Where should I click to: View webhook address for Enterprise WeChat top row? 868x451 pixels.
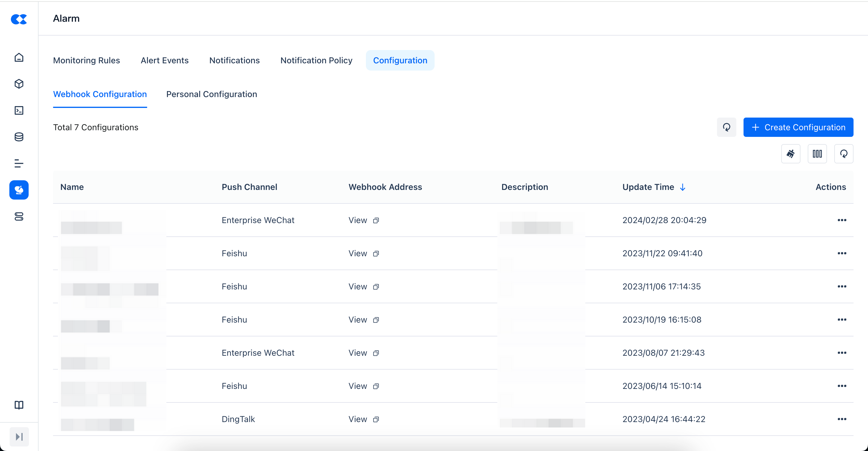click(x=357, y=220)
